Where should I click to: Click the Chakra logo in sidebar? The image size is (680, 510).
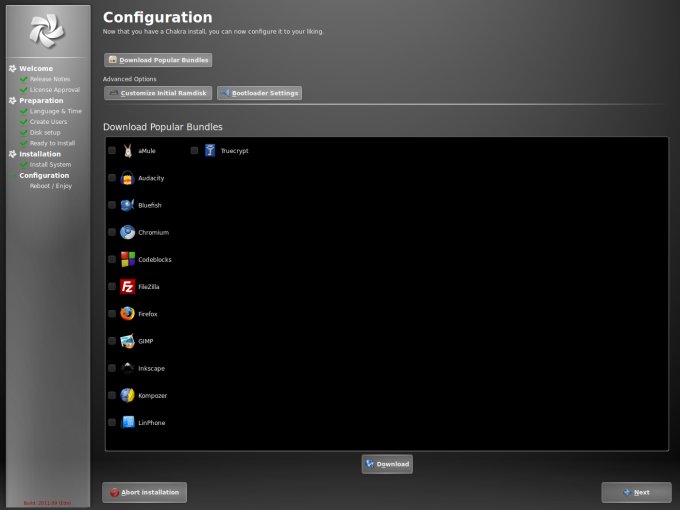tap(47, 30)
